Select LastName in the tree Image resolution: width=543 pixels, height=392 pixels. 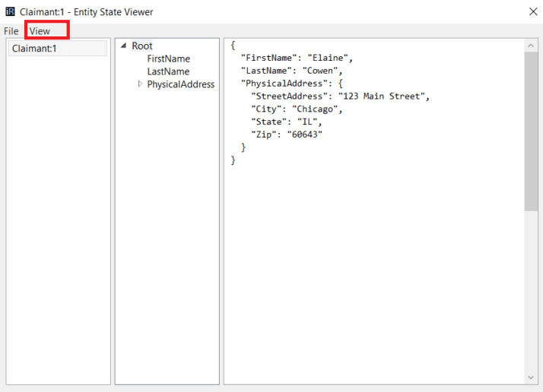(168, 71)
